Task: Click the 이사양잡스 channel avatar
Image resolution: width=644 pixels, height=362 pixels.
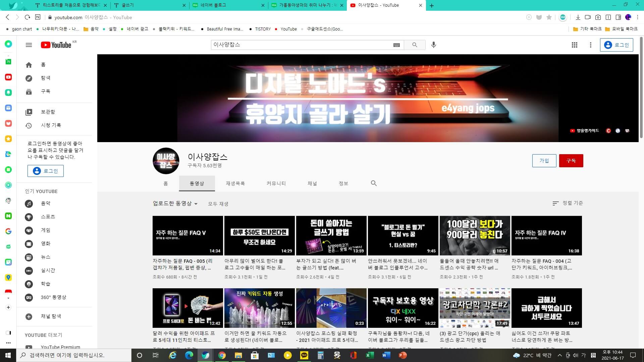Action: coord(166,161)
